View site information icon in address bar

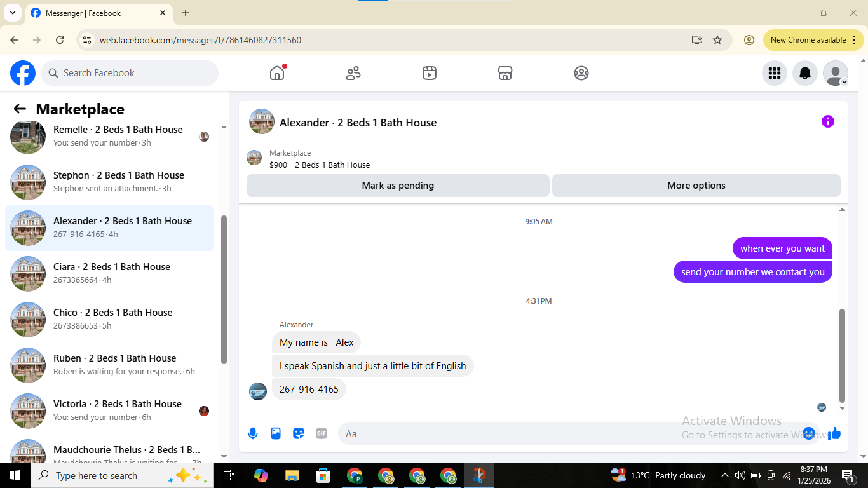(88, 40)
